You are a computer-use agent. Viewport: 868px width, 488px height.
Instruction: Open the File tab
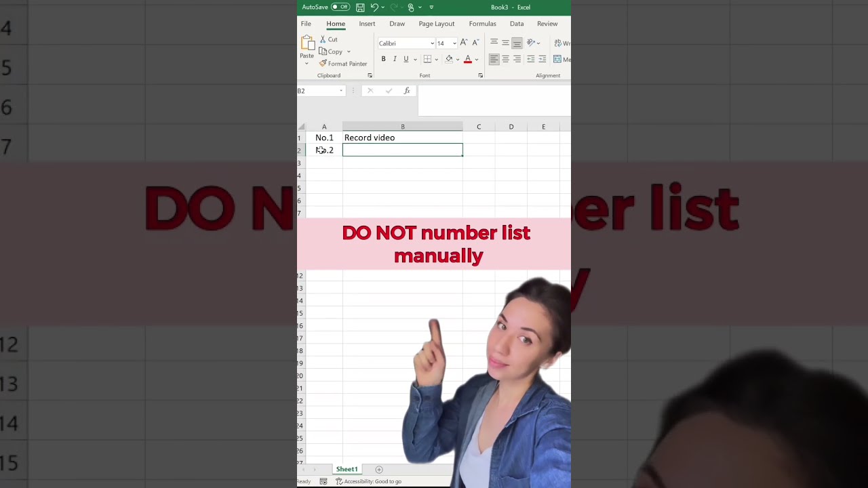[x=306, y=24]
